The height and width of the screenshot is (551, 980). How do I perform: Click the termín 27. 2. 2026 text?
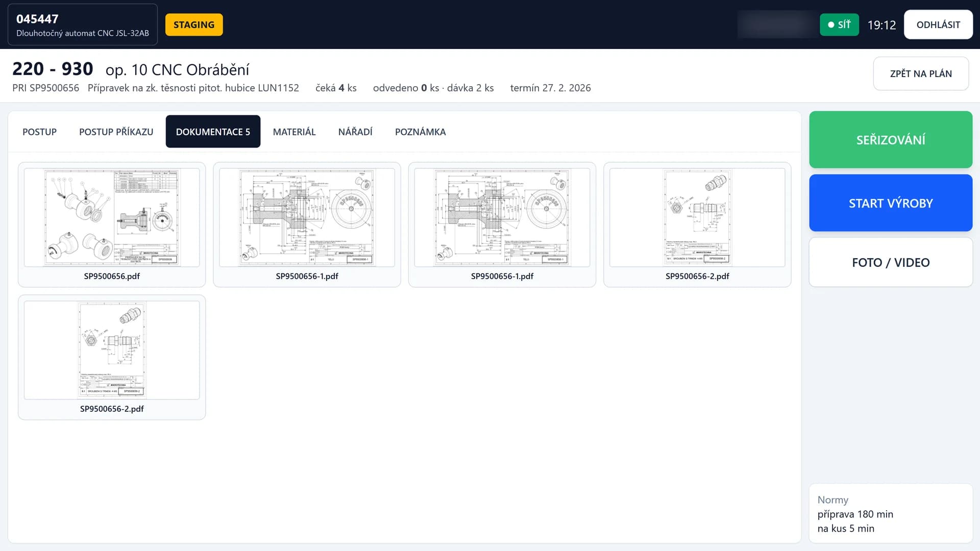550,88
